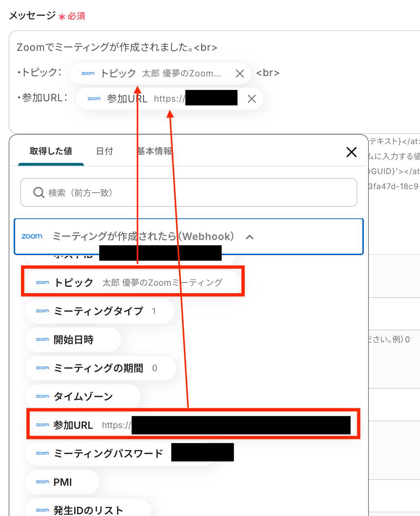Select the ミーティングタイプ value
This screenshot has height=516, width=420.
tap(99, 311)
